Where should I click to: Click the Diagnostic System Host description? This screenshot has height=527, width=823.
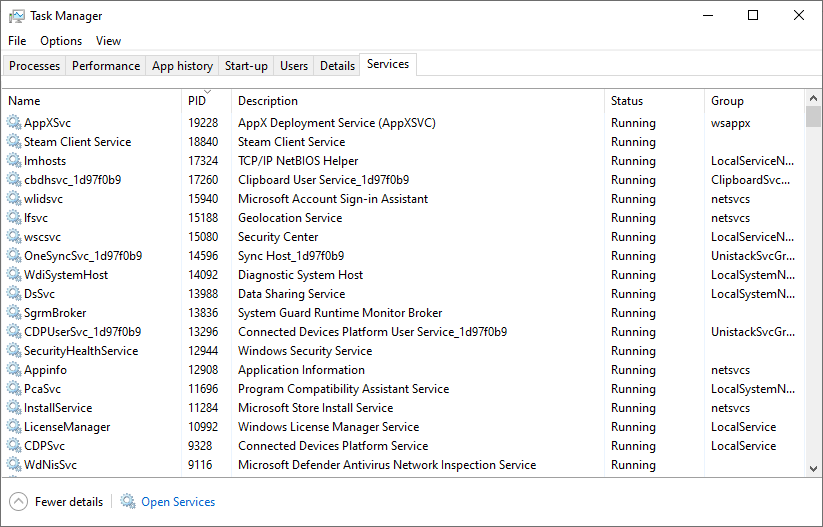click(x=300, y=275)
